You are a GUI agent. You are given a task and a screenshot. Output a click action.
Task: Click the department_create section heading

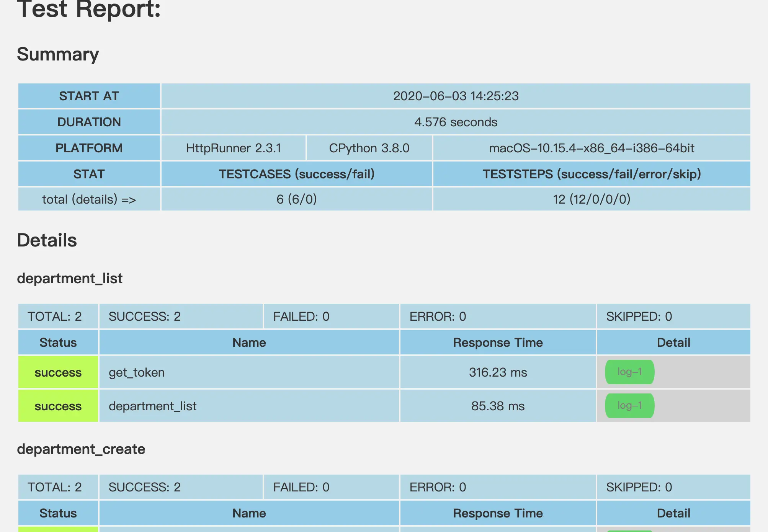click(x=81, y=449)
